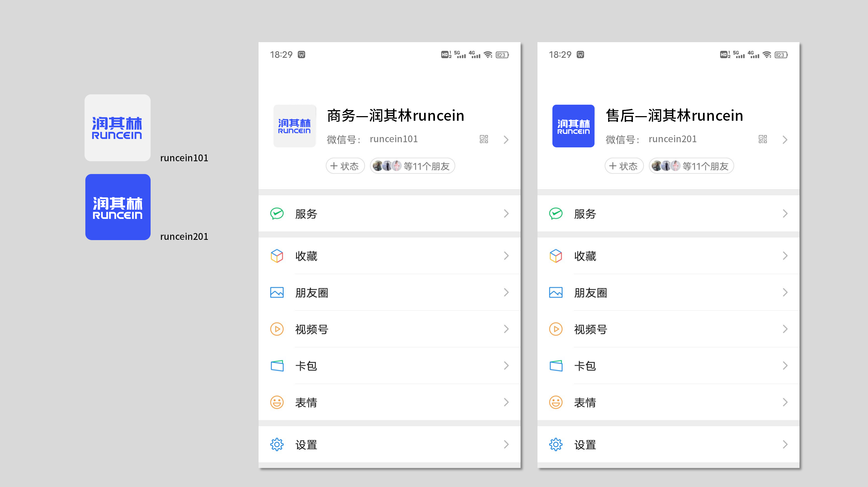Open 服务 icon in runcein201 screen
The width and height of the screenshot is (868, 487).
pyautogui.click(x=556, y=214)
